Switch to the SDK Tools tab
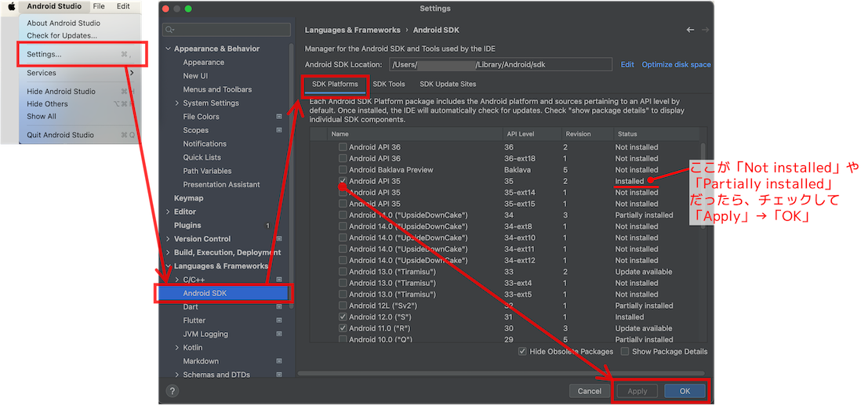The image size is (868, 405). [389, 84]
